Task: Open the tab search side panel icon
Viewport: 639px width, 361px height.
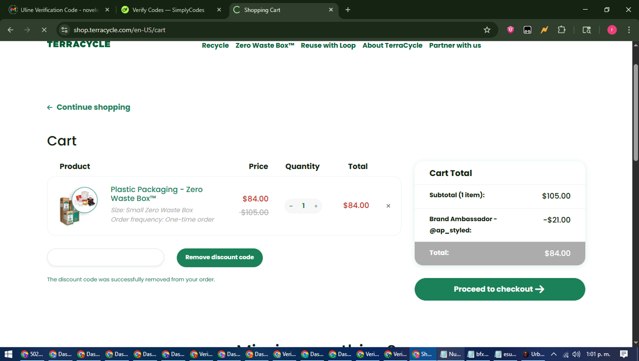Action: tap(586, 30)
